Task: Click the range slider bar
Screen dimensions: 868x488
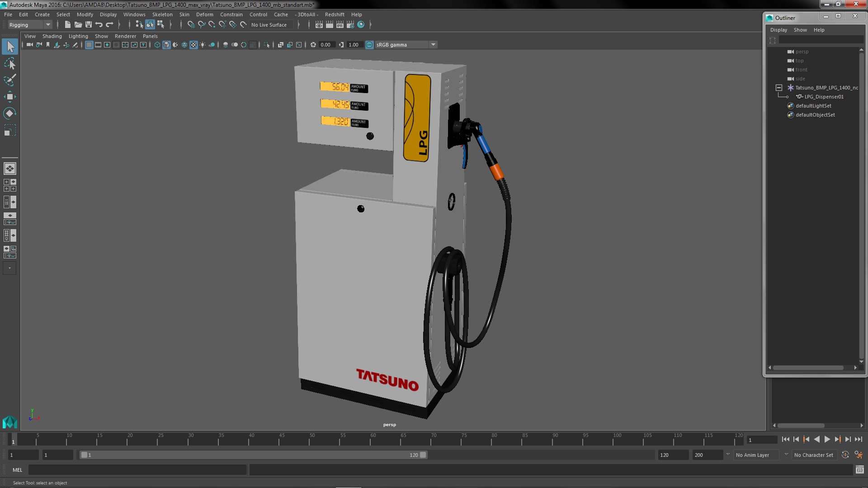Action: pos(253,455)
